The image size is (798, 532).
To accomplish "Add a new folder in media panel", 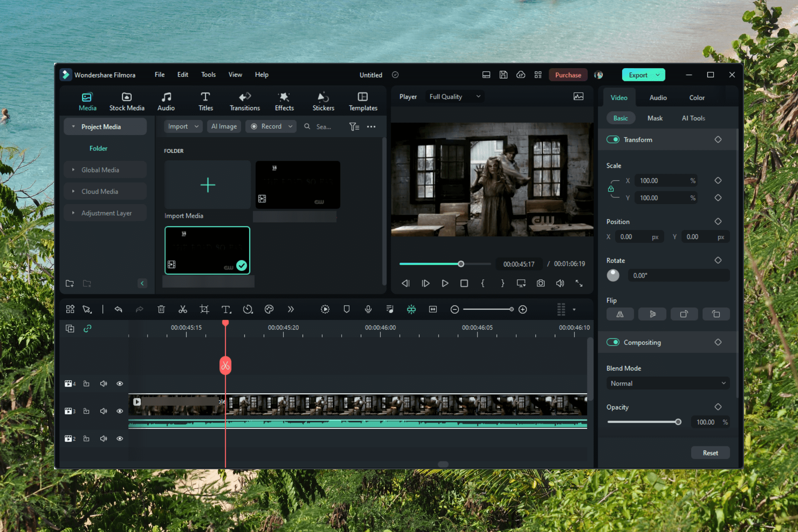I will click(x=70, y=283).
